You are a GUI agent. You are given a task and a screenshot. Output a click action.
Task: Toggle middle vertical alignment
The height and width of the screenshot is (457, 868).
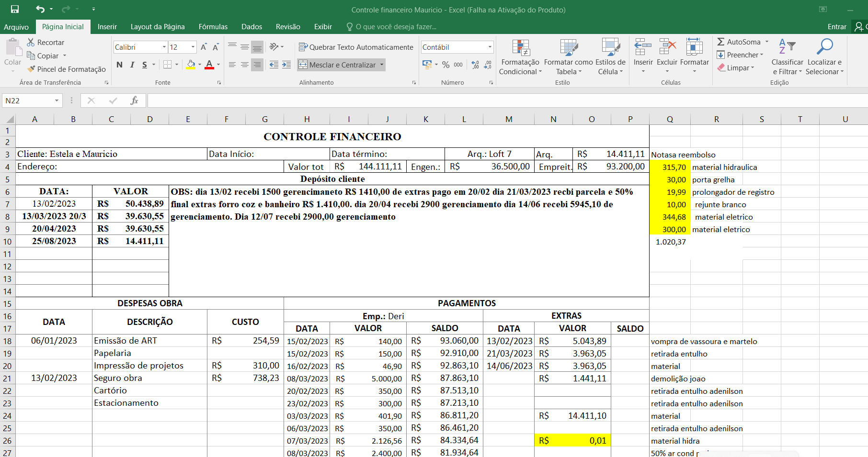point(245,46)
